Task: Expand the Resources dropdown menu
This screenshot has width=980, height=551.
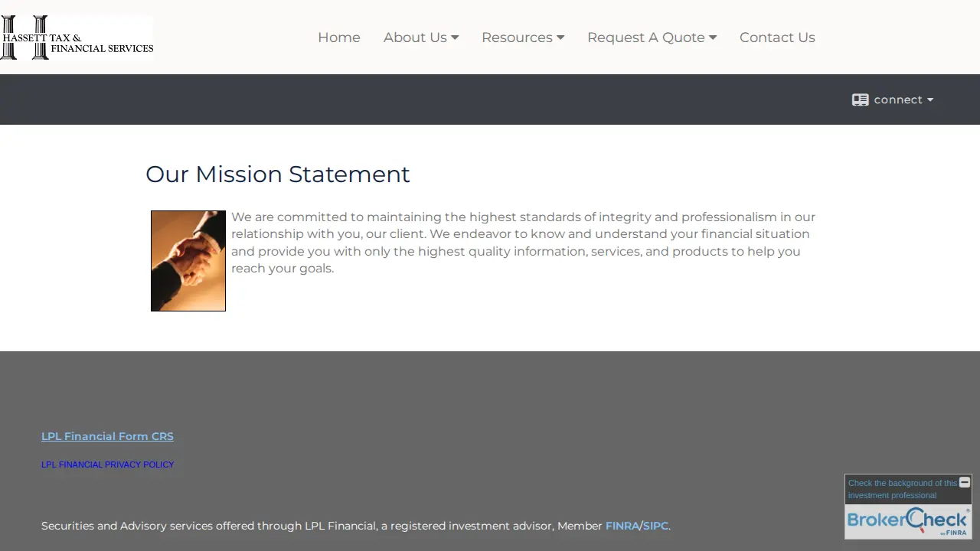Action: 523,37
